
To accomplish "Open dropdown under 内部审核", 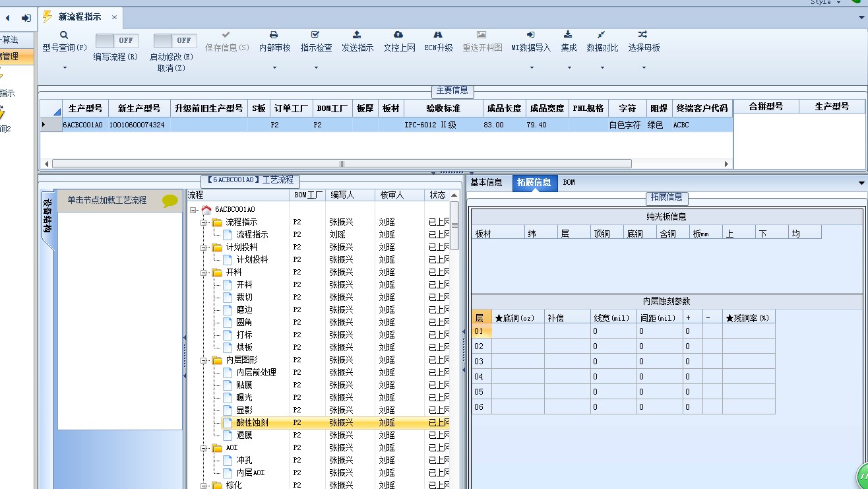I will [x=274, y=67].
